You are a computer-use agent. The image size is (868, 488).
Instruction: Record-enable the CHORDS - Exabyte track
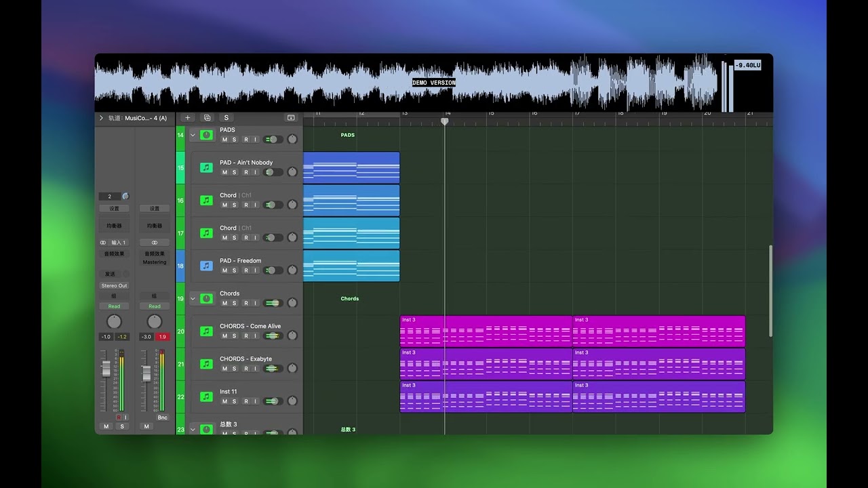(245, 369)
